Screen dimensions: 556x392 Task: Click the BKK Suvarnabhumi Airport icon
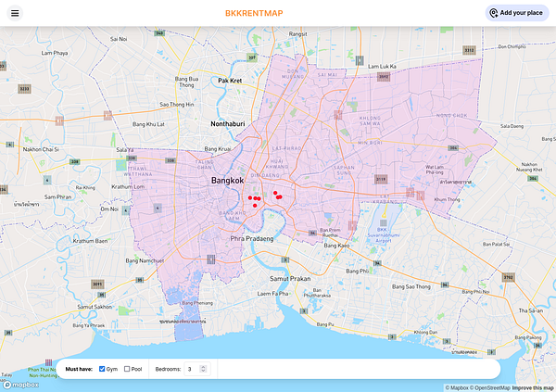pos(384,222)
